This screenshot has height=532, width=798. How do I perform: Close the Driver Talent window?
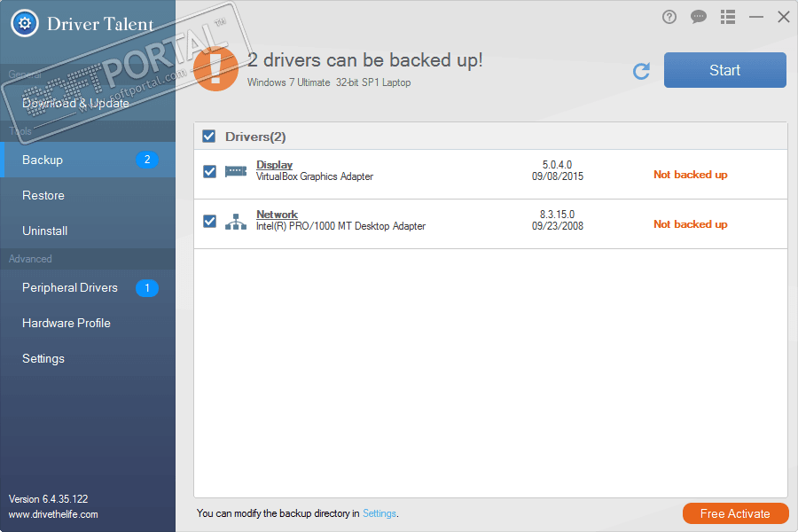[784, 17]
